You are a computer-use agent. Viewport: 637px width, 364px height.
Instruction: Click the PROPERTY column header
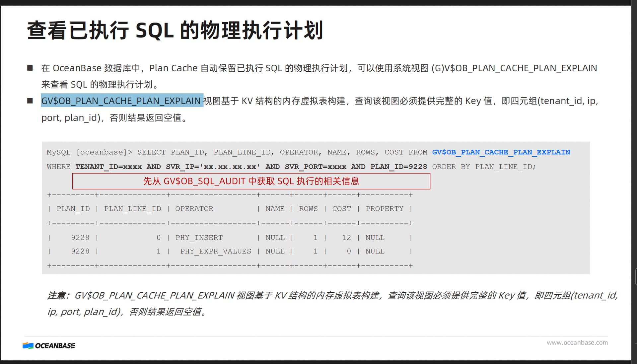point(385,209)
